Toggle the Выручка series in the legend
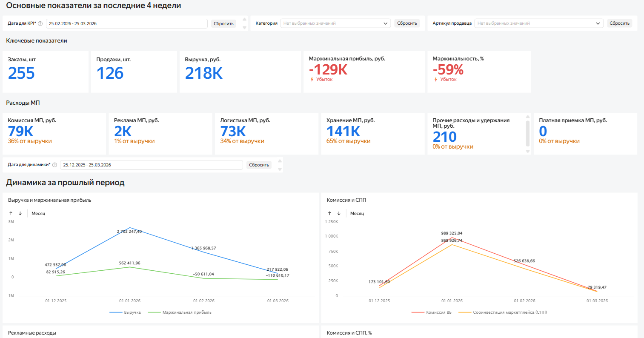Viewport: 644px width, 338px height. 125,312
